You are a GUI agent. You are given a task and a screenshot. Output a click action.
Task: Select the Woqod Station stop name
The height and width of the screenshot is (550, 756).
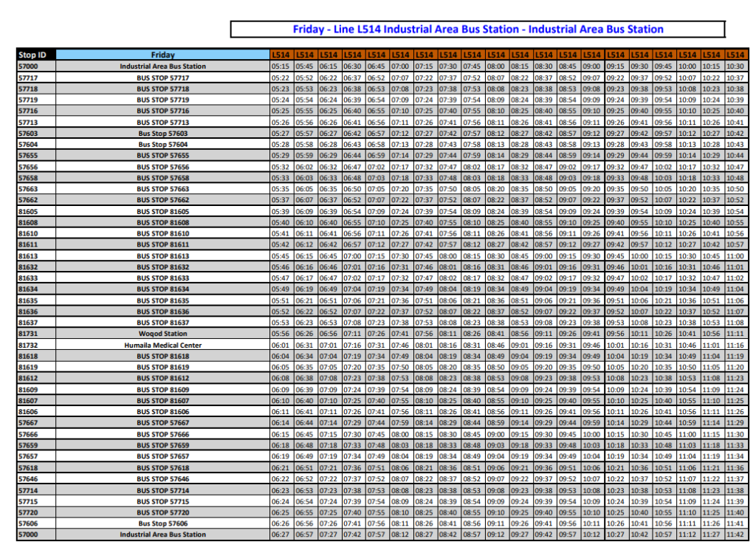click(162, 334)
